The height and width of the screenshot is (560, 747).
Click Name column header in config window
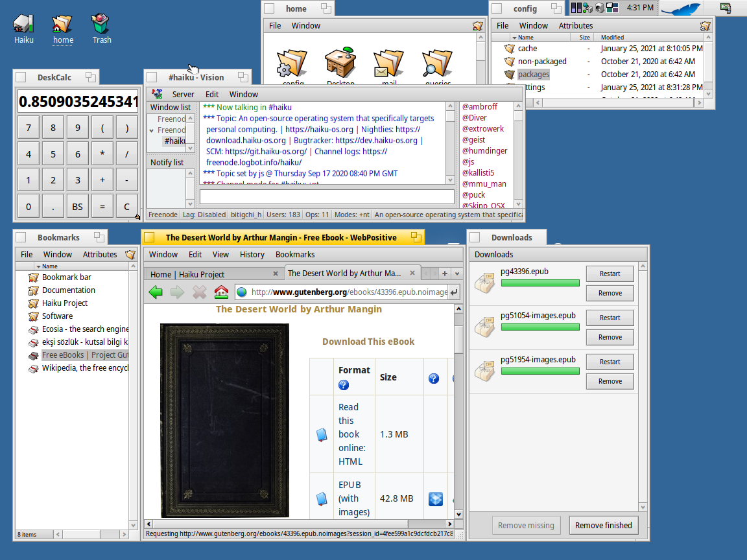525,37
